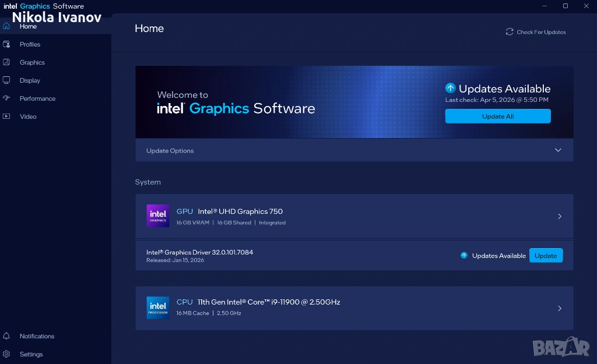Click the Home icon in sidebar

[x=6, y=26]
